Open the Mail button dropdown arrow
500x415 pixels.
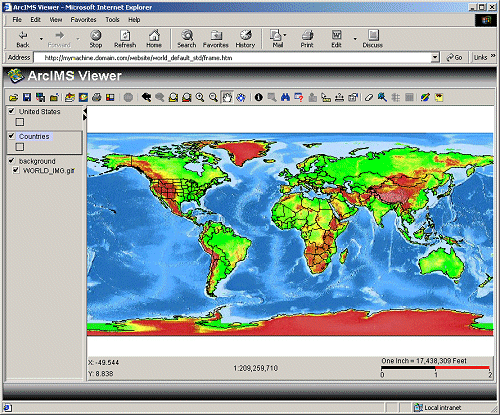click(285, 35)
